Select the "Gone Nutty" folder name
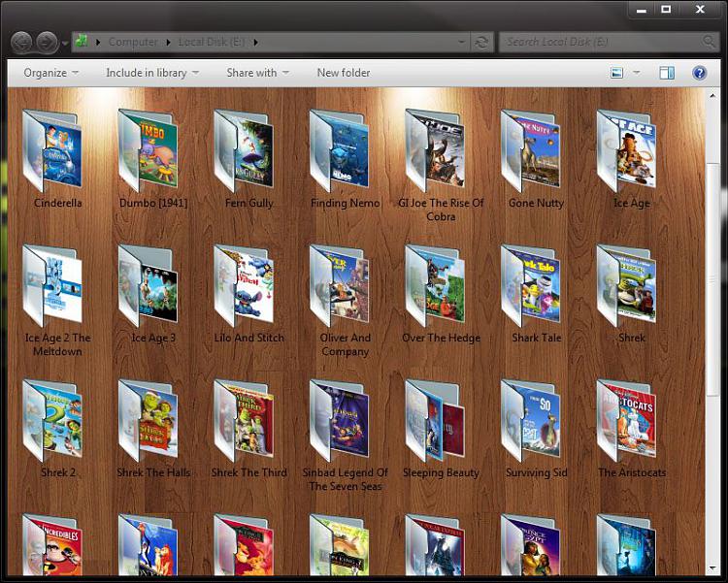This screenshot has height=583, width=728. (x=536, y=203)
